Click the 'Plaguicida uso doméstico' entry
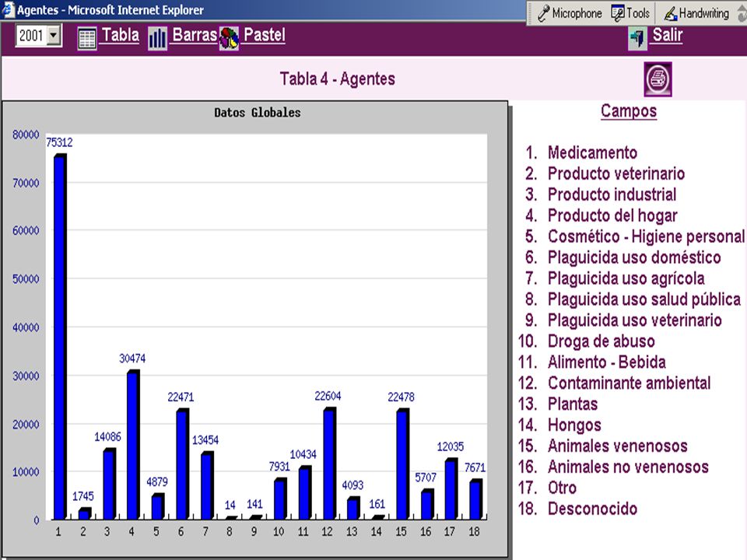 click(634, 257)
